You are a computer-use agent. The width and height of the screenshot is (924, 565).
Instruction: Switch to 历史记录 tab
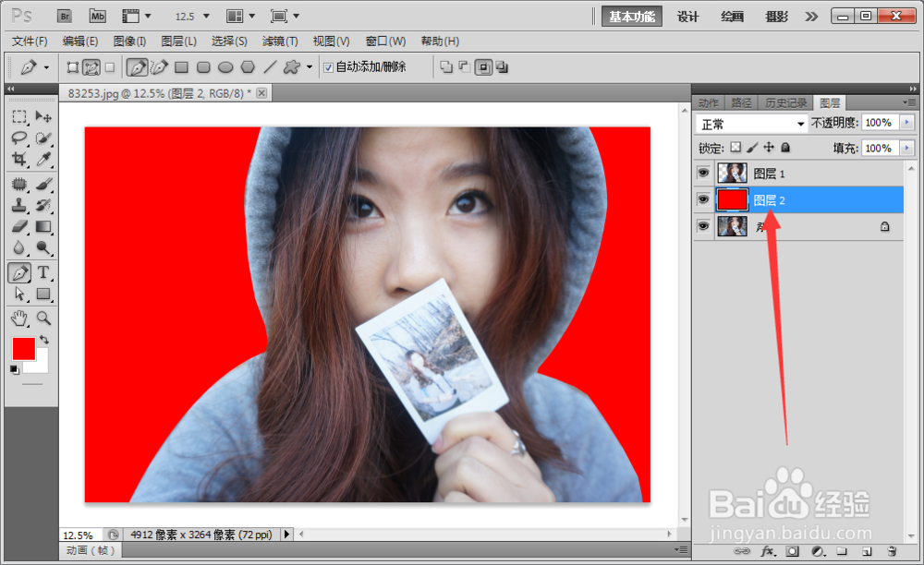point(785,103)
